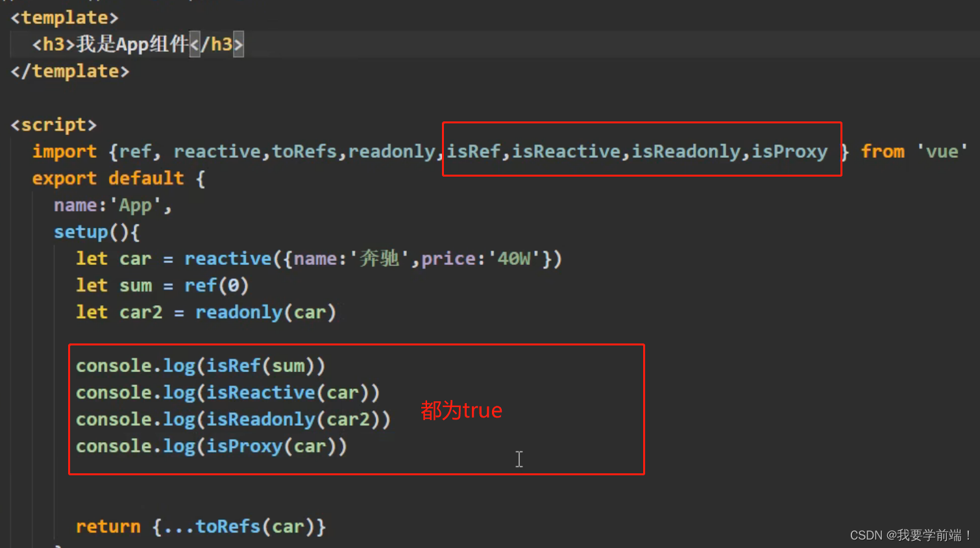This screenshot has width=980, height=548.
Task: Click the readonly(car) assignment line
Action: coord(206,312)
